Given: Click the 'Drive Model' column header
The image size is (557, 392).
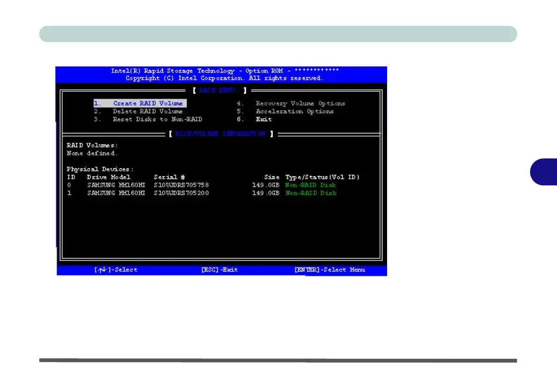Looking at the screenshot, I should [109, 177].
